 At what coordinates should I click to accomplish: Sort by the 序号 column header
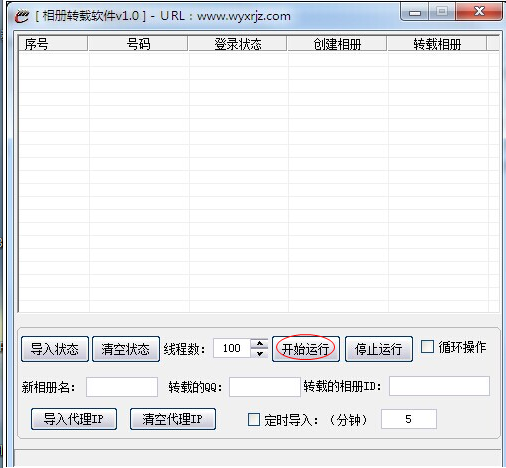pyautogui.click(x=53, y=44)
